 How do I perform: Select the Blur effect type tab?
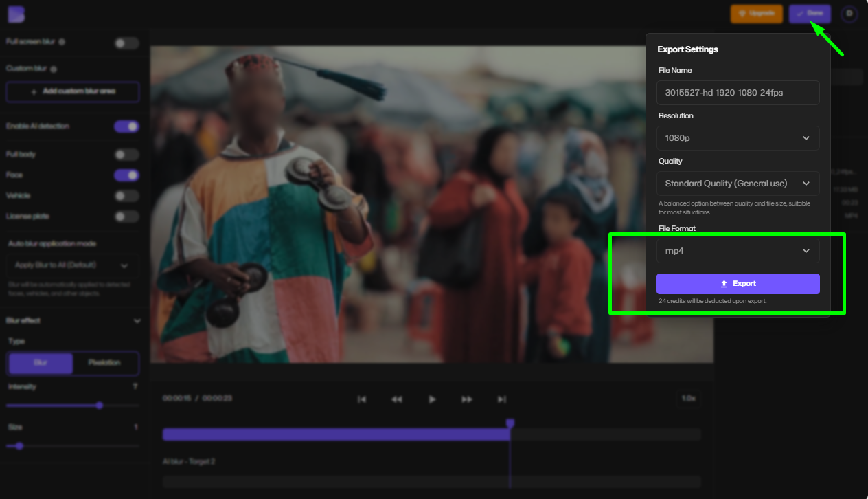click(41, 363)
